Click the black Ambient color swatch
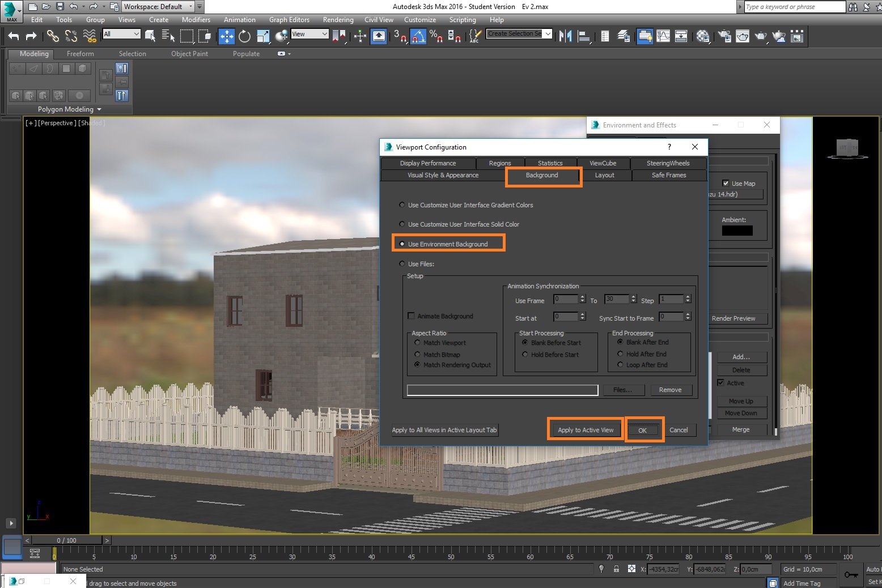882x588 pixels. pyautogui.click(x=737, y=231)
